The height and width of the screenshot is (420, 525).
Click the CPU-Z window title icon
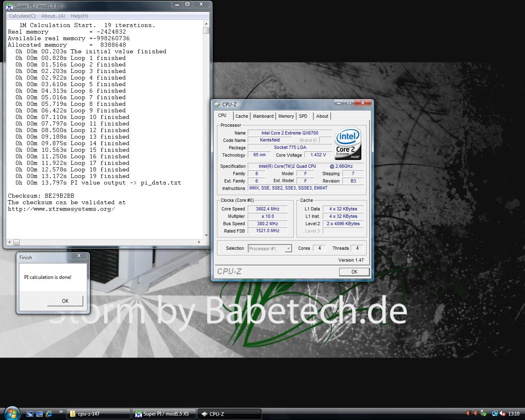pyautogui.click(x=217, y=104)
